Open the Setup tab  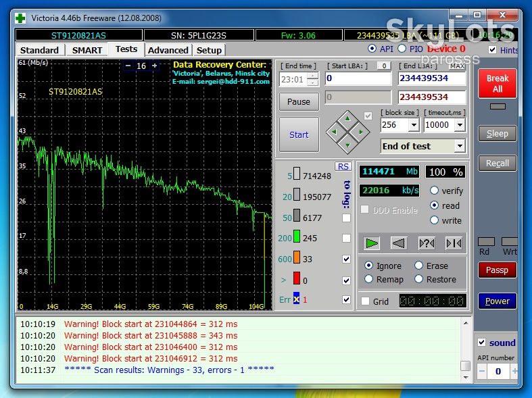coord(209,50)
